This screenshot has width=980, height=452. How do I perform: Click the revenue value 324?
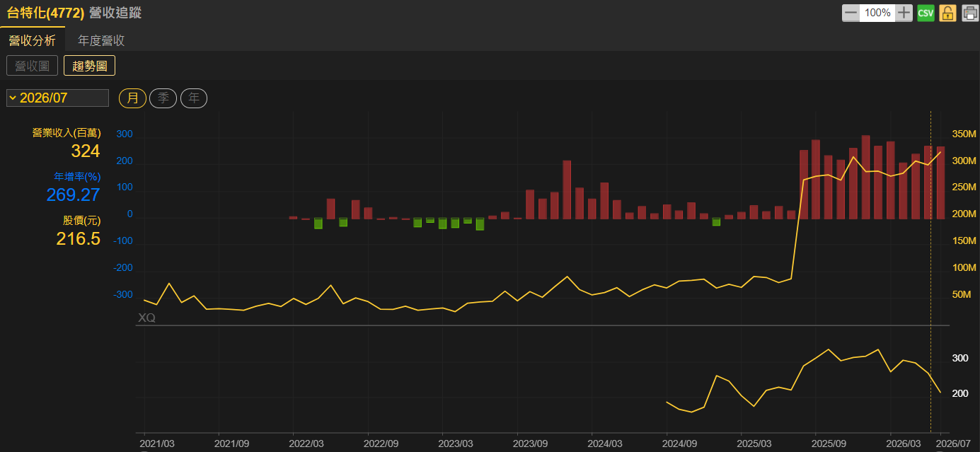coord(86,151)
